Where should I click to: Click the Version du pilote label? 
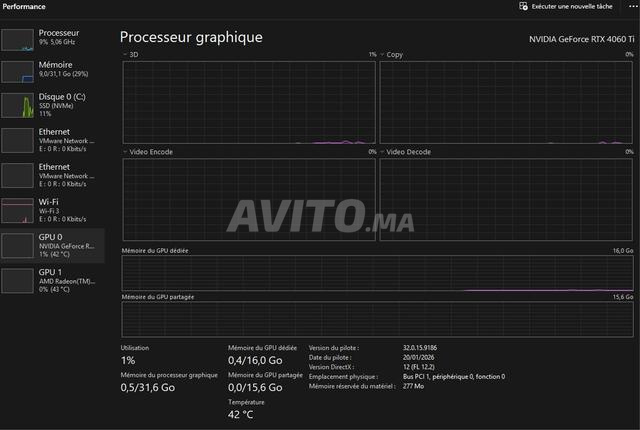(334, 348)
